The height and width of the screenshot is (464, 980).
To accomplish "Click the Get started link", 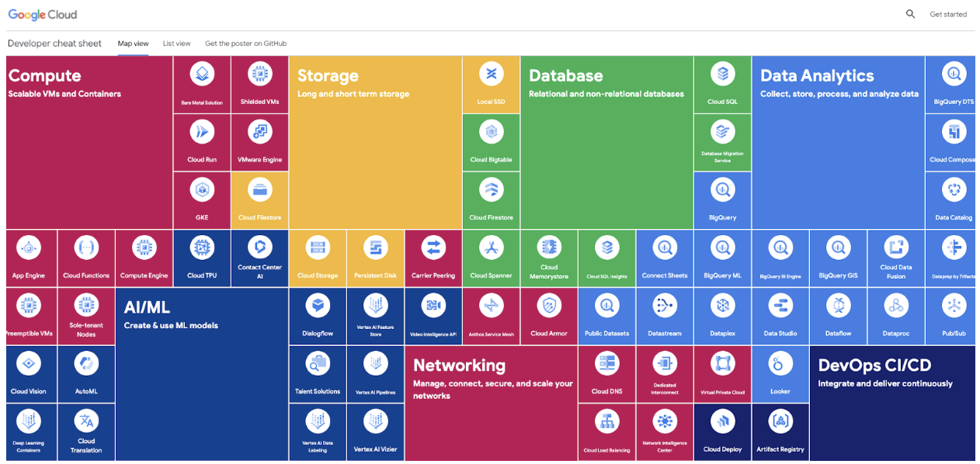I will click(x=949, y=14).
